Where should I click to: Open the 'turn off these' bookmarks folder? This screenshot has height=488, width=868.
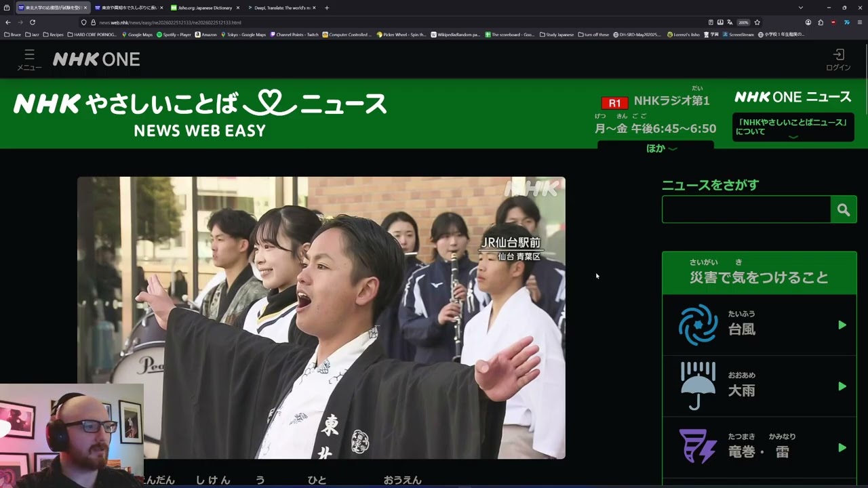[x=594, y=35]
